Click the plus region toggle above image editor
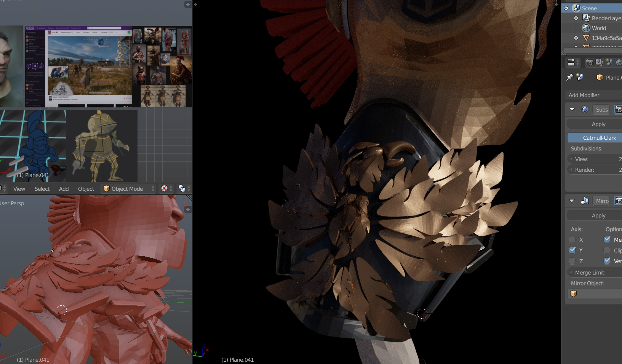 tap(187, 5)
